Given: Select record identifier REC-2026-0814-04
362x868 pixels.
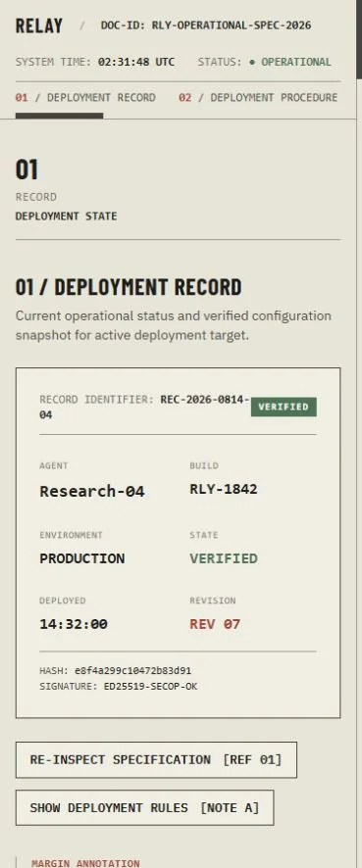Looking at the screenshot, I should click(144, 407).
